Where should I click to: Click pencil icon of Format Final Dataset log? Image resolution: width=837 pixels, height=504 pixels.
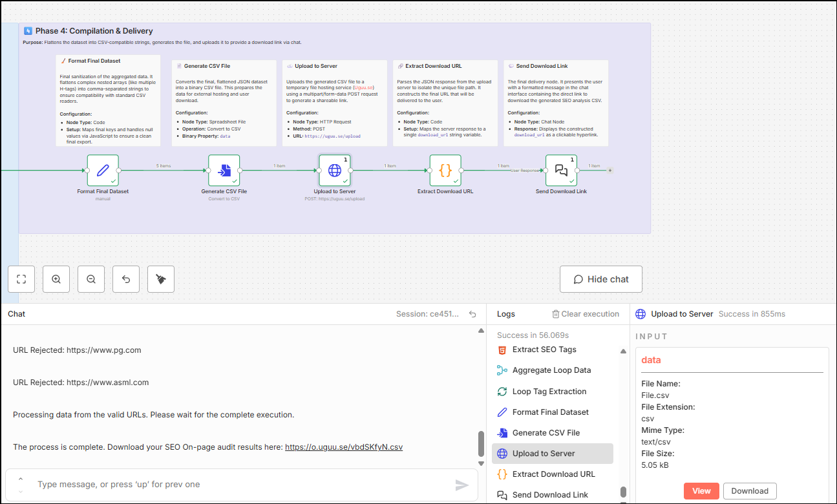point(502,412)
